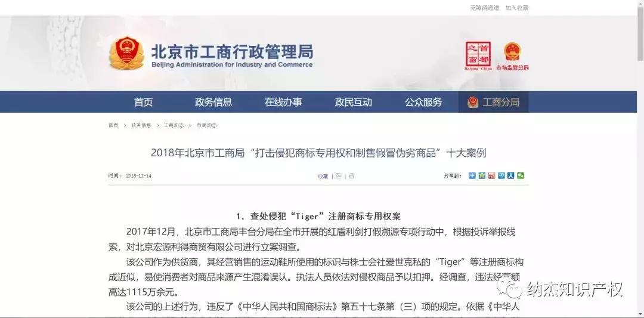Click the English subtitle Beijing Administration for Industry and Commerce
Image resolution: width=644 pixels, height=318 pixels.
pos(232,65)
